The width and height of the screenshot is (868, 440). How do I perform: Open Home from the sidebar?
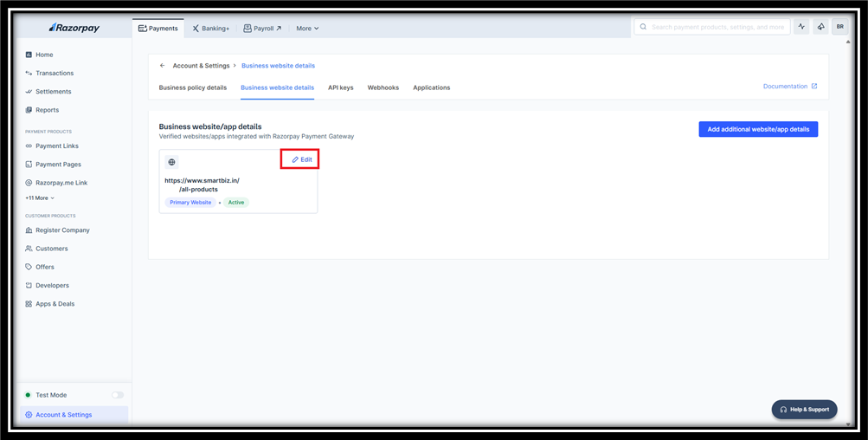[x=44, y=55]
